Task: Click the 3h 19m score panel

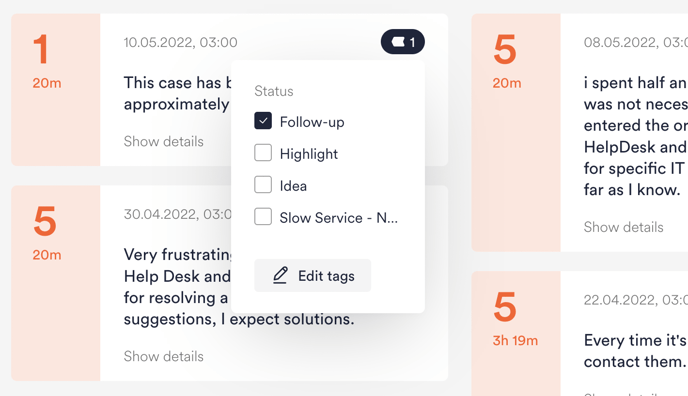Action: 516,333
